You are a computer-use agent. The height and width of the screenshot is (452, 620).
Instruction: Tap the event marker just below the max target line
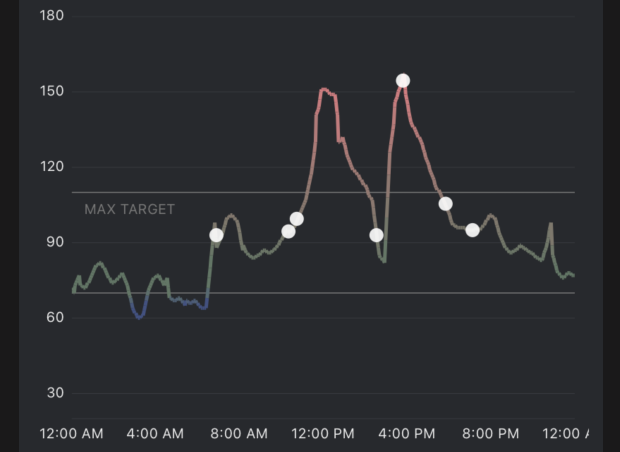[445, 204]
